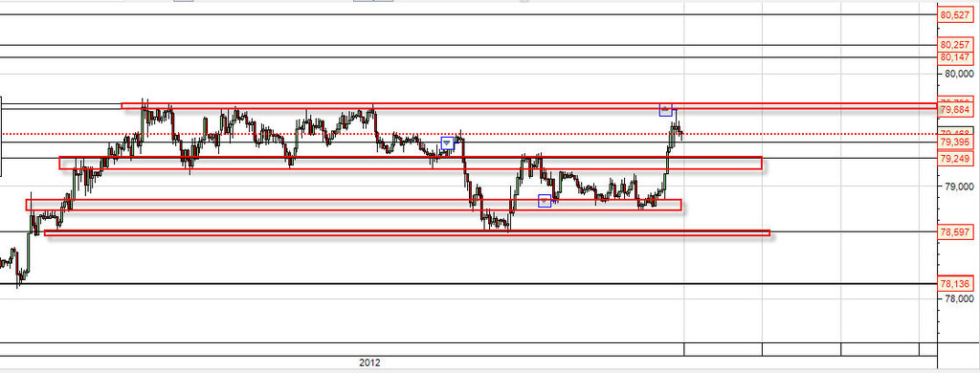The height and width of the screenshot is (373, 980).
Task: Select the 80,000 price axis tick label
Action: coord(957,74)
